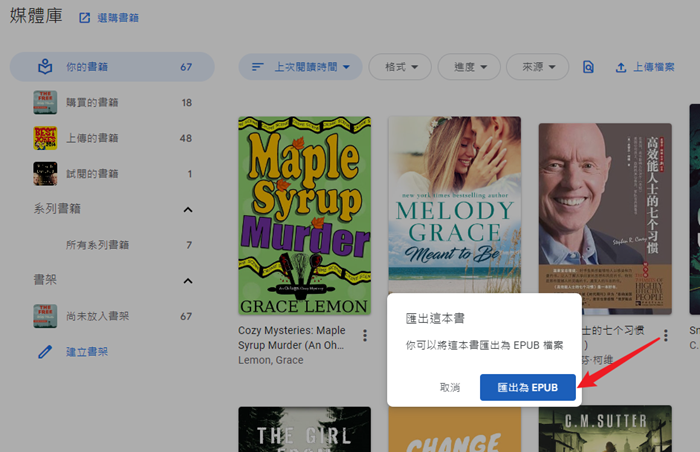
Task: Open Melody Grace Meant to Be cover
Action: pyautogui.click(x=454, y=205)
